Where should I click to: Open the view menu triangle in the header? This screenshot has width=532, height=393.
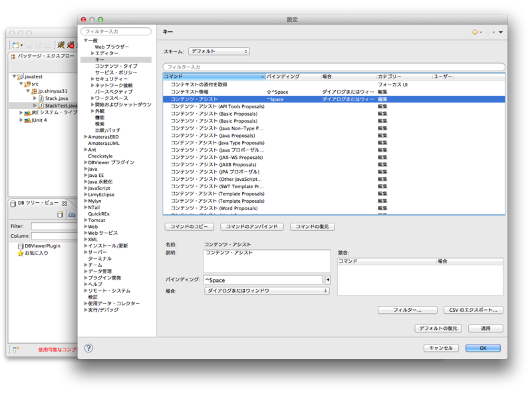(x=501, y=32)
